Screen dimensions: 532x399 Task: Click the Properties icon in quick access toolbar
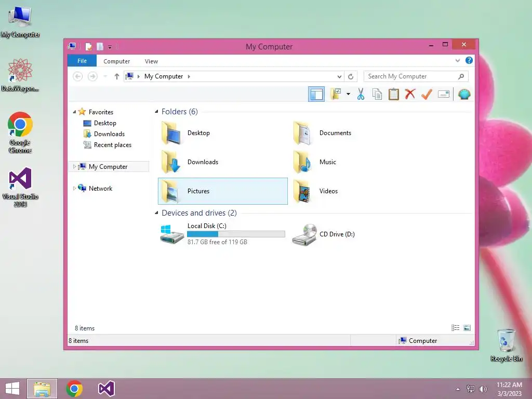click(x=88, y=46)
